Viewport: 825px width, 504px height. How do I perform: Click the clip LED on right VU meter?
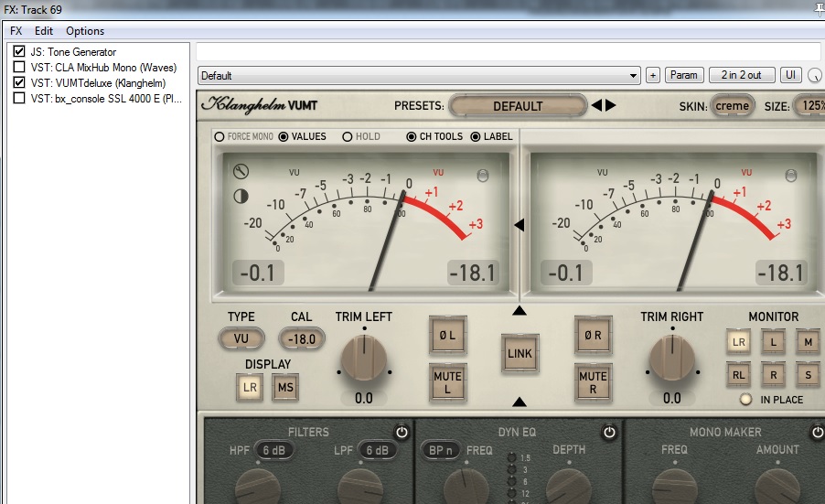click(791, 176)
